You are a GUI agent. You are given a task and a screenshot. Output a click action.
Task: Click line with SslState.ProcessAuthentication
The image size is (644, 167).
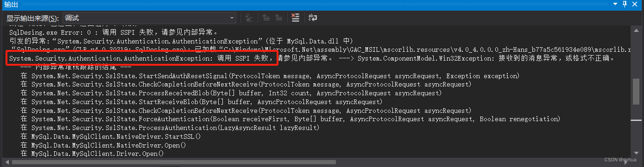[x=170, y=128]
